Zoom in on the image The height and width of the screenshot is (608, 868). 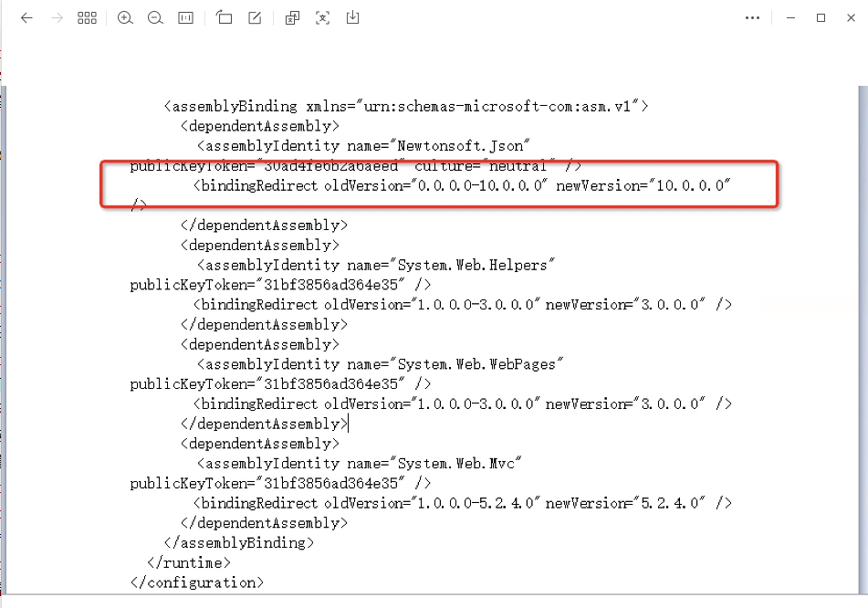[125, 18]
